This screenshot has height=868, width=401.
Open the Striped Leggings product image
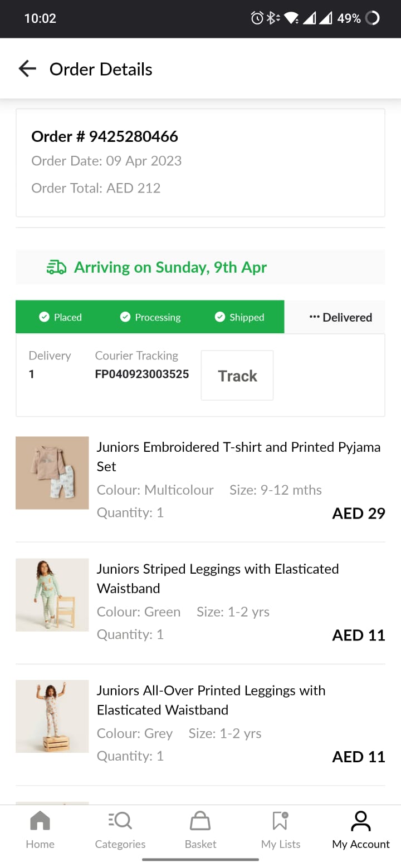click(52, 595)
